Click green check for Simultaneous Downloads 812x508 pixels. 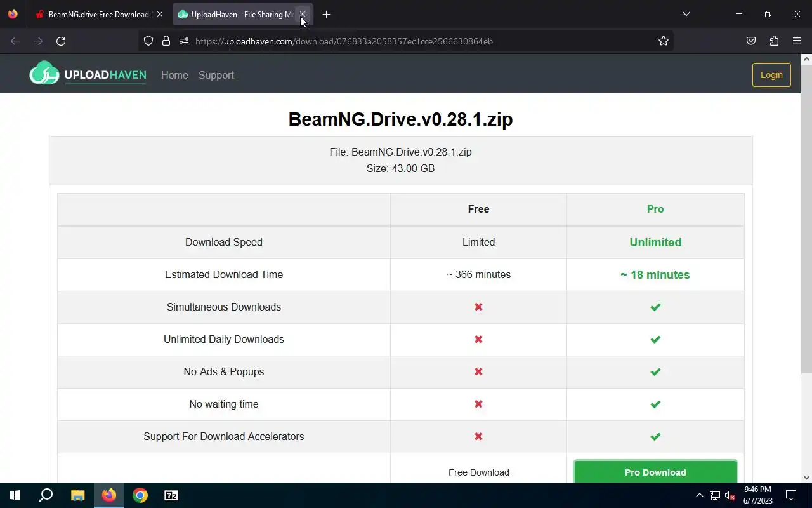[x=655, y=307]
